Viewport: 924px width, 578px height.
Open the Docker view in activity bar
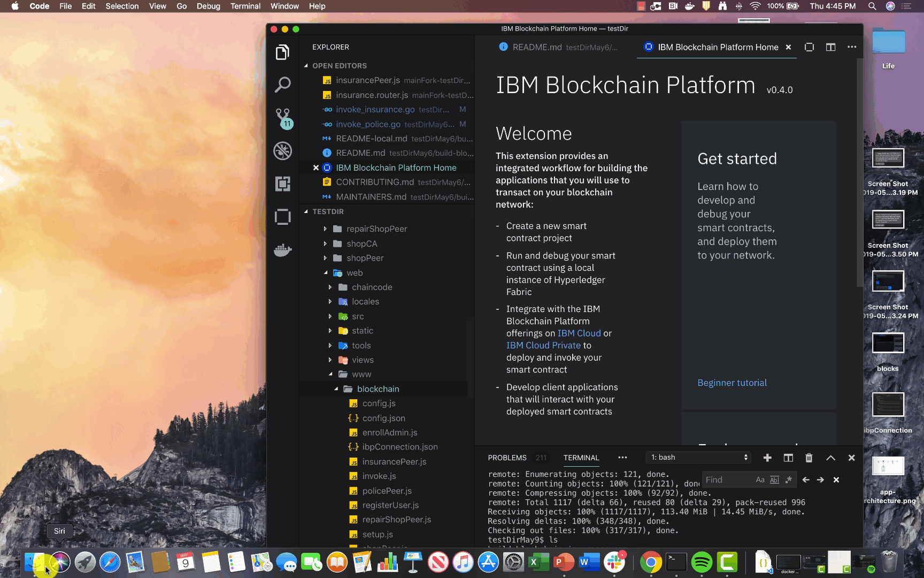[282, 249]
